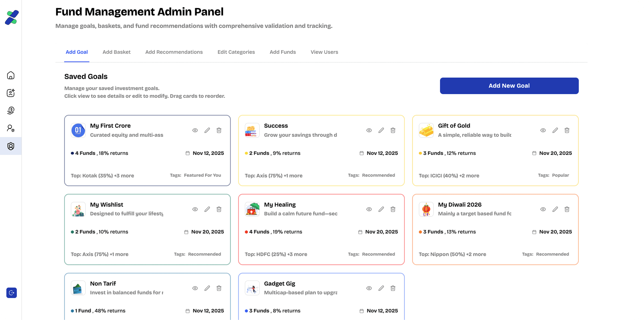Click the logout icon at sidebar bottom
644x320 pixels.
11,293
